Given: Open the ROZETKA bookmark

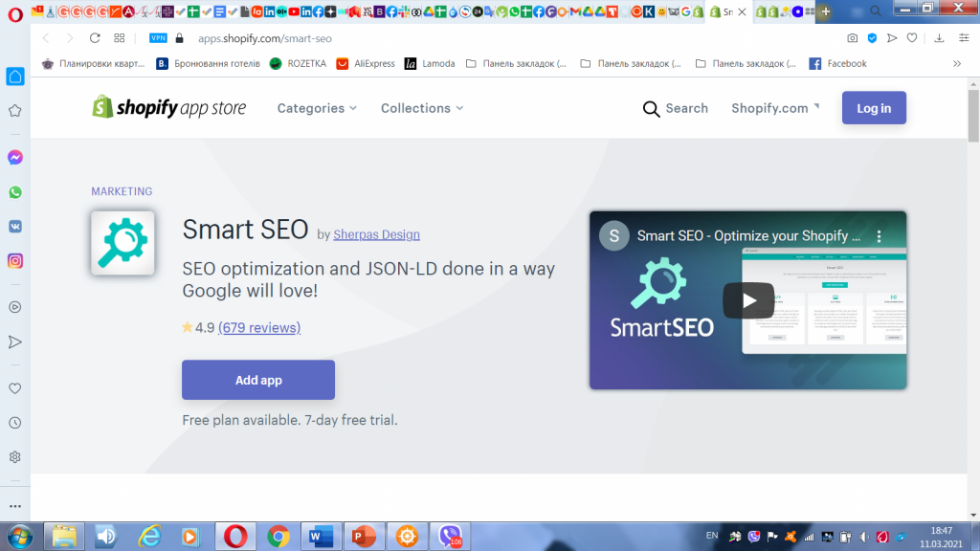Looking at the screenshot, I should click(x=299, y=64).
